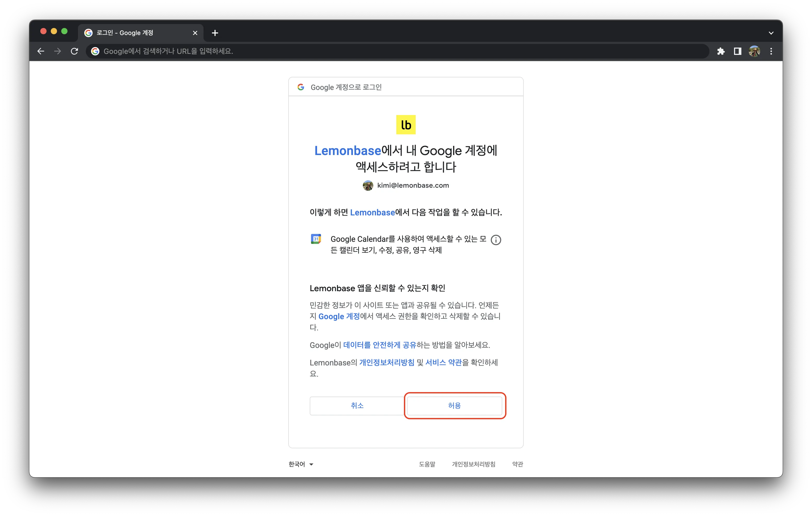Open Lemonbase's '개인정보처리방침' link in the consent text
This screenshot has width=812, height=516.
tap(387, 363)
